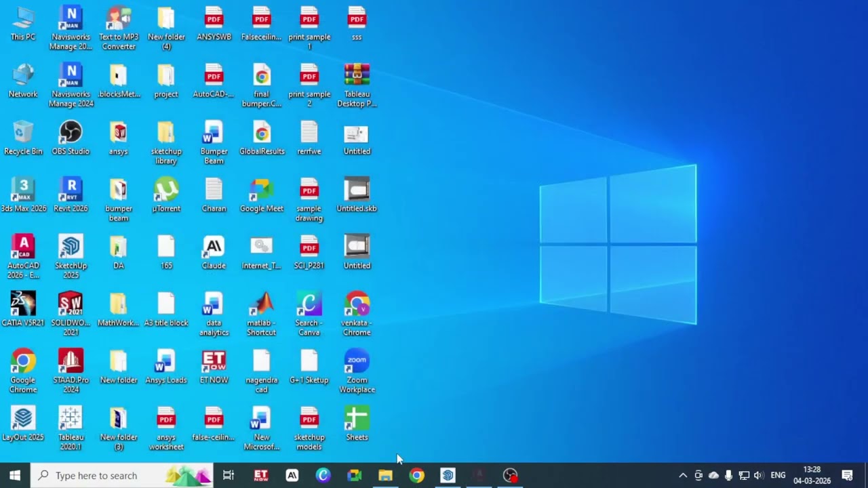This screenshot has height=488, width=868.
Task: Open the Bumper Beam Word document
Action: pos(214,142)
